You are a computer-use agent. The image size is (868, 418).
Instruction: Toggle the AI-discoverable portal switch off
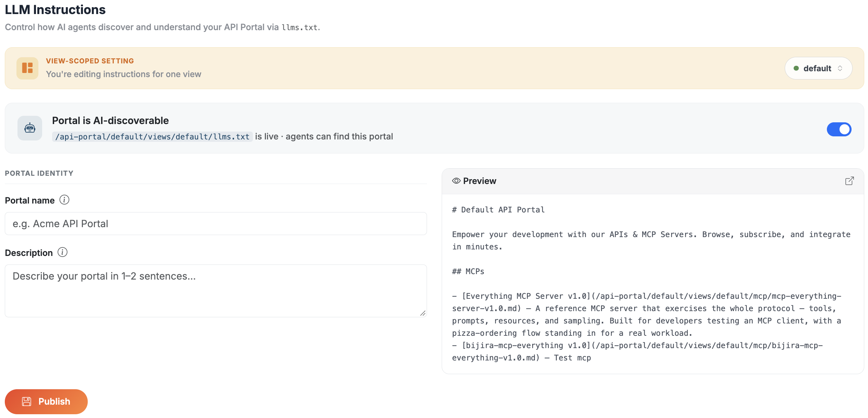839,129
